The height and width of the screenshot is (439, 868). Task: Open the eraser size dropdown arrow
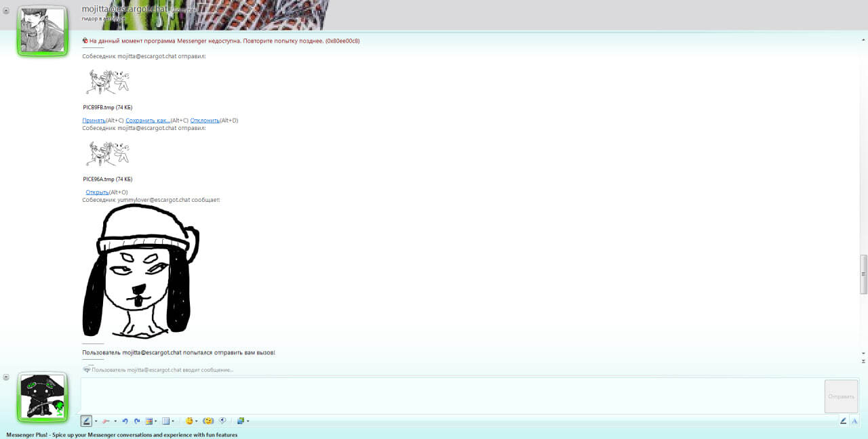coord(115,421)
